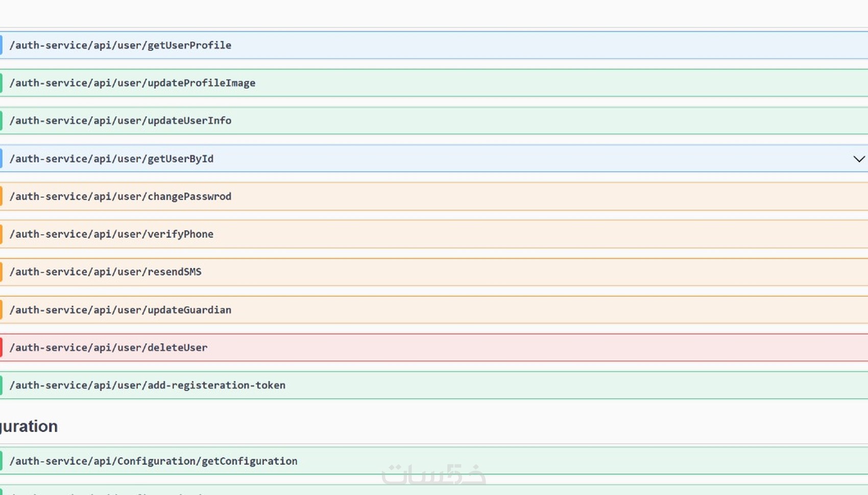Toggle the chevron arrow on getUserById row
The image size is (868, 495).
click(859, 159)
